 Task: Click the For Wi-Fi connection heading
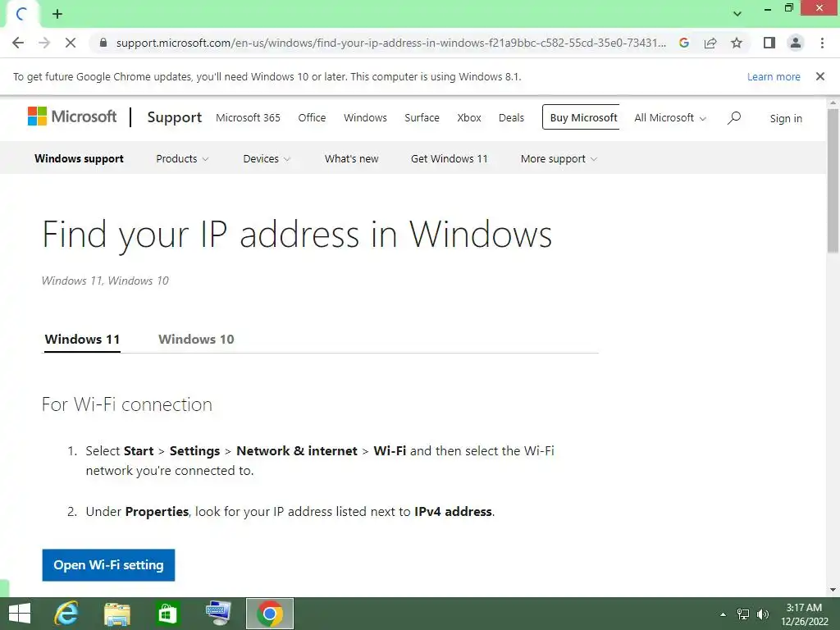(127, 404)
